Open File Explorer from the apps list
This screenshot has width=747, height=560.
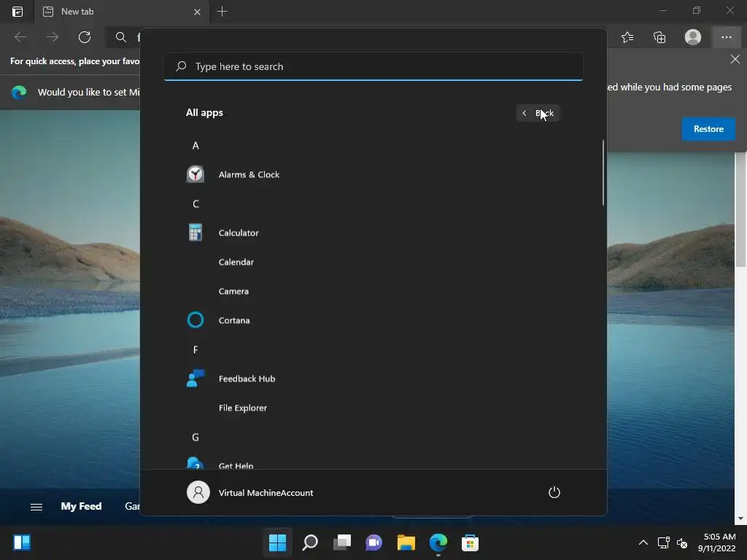pyautogui.click(x=242, y=408)
